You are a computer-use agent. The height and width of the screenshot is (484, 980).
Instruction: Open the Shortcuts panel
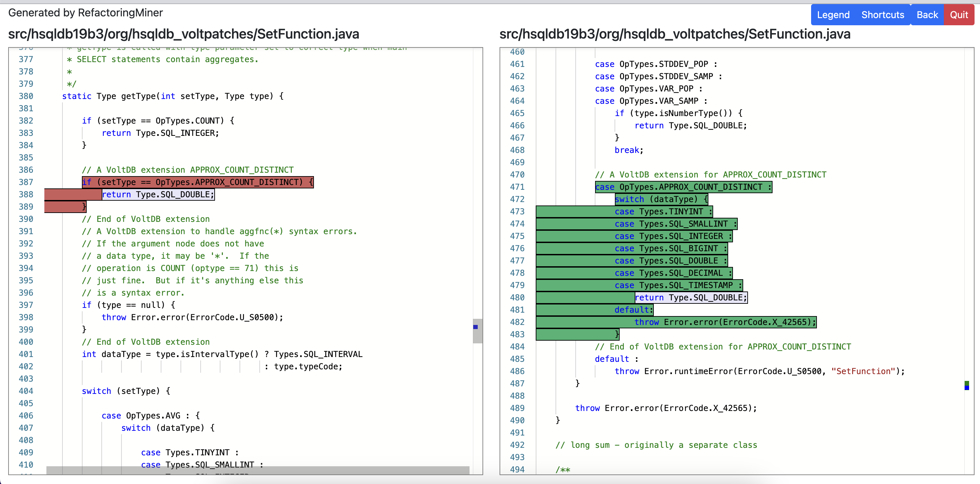pyautogui.click(x=883, y=15)
